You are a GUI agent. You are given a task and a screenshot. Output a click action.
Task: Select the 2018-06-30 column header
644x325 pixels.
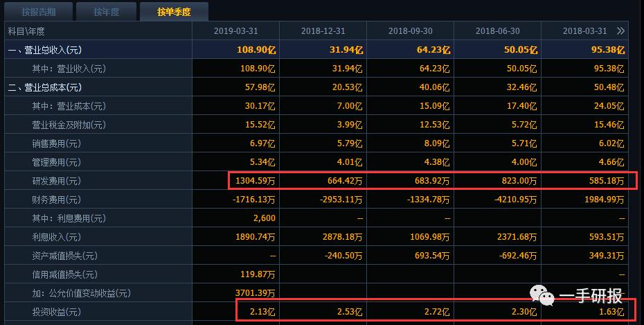[x=498, y=31]
